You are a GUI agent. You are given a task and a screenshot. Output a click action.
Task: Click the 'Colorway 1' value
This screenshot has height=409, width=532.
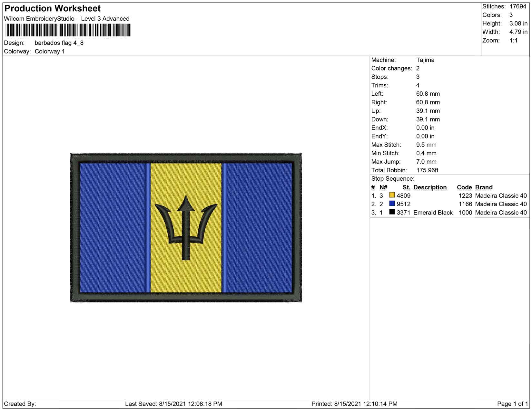50,52
